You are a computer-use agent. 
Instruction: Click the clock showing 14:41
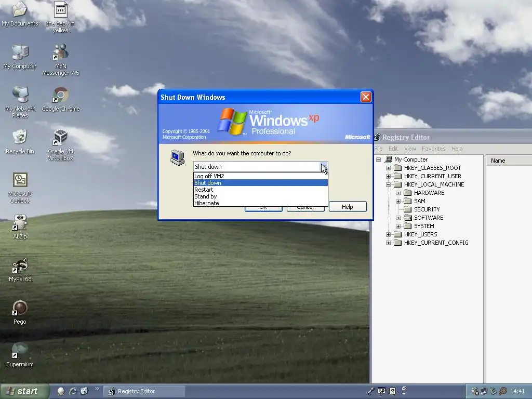tap(517, 391)
